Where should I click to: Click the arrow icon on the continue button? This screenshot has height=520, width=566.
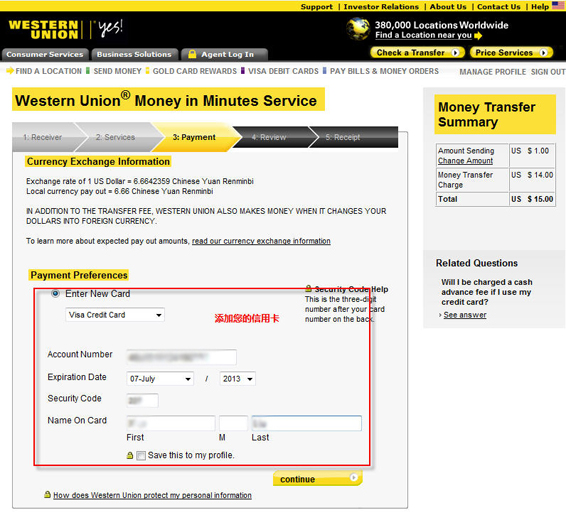click(354, 477)
